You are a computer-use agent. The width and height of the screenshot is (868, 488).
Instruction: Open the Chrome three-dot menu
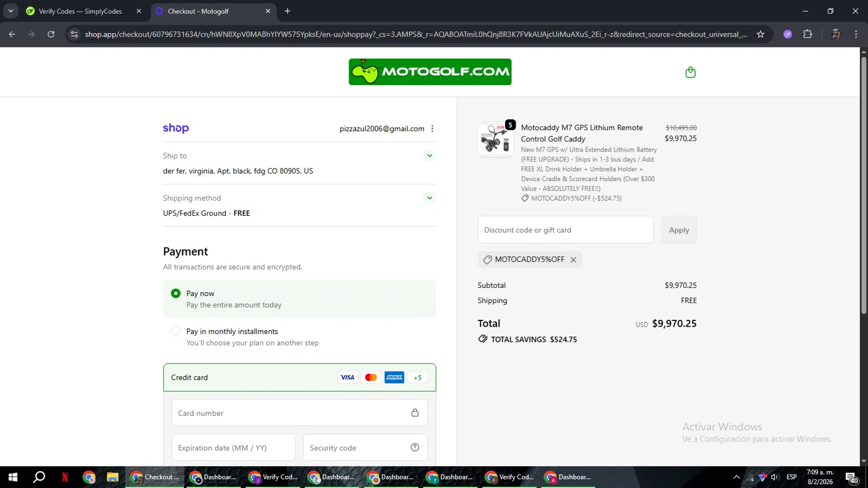[x=856, y=34]
